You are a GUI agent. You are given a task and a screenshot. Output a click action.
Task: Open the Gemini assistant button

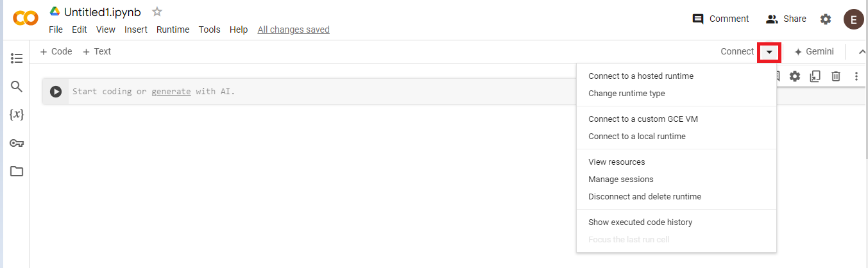click(x=814, y=52)
